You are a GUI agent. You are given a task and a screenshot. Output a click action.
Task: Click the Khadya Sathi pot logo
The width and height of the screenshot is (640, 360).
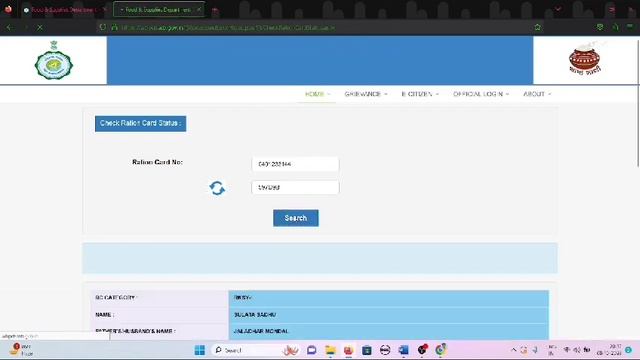point(584,60)
